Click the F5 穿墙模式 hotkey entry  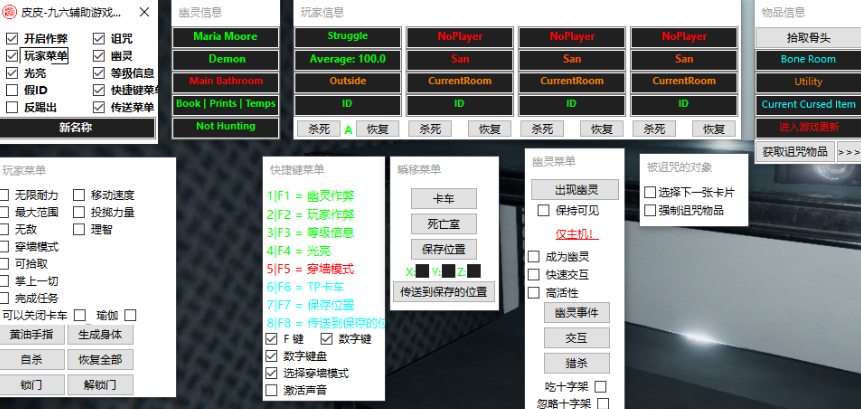pos(310,269)
